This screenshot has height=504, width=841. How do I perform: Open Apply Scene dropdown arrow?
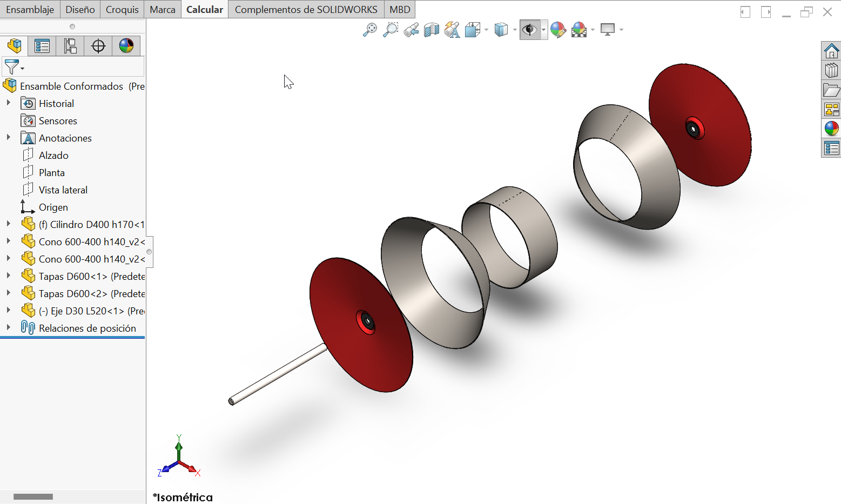[593, 30]
